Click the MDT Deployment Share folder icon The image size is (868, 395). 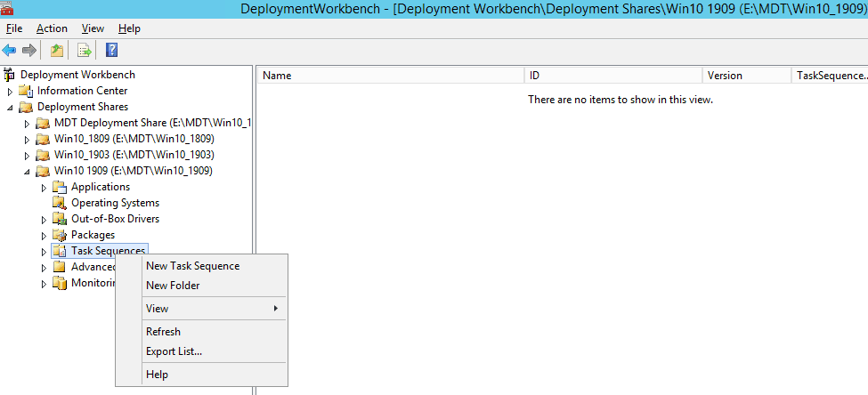[43, 123]
